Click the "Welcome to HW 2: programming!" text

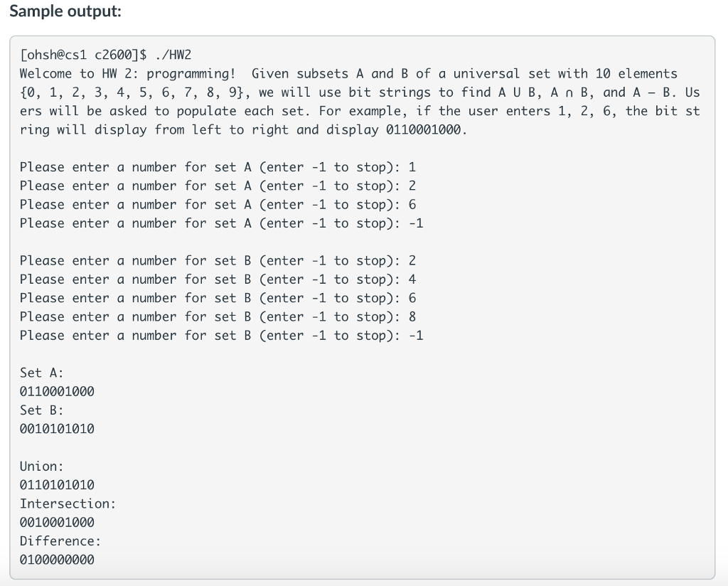[127, 74]
